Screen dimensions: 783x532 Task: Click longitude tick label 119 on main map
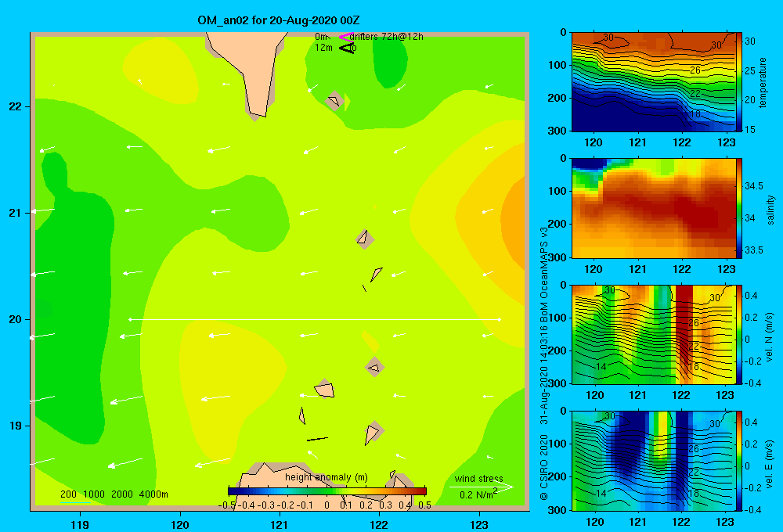(80, 525)
